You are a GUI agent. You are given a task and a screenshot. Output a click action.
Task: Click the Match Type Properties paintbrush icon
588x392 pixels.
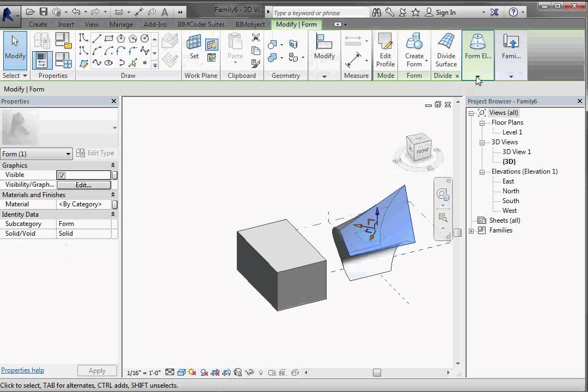click(x=256, y=63)
